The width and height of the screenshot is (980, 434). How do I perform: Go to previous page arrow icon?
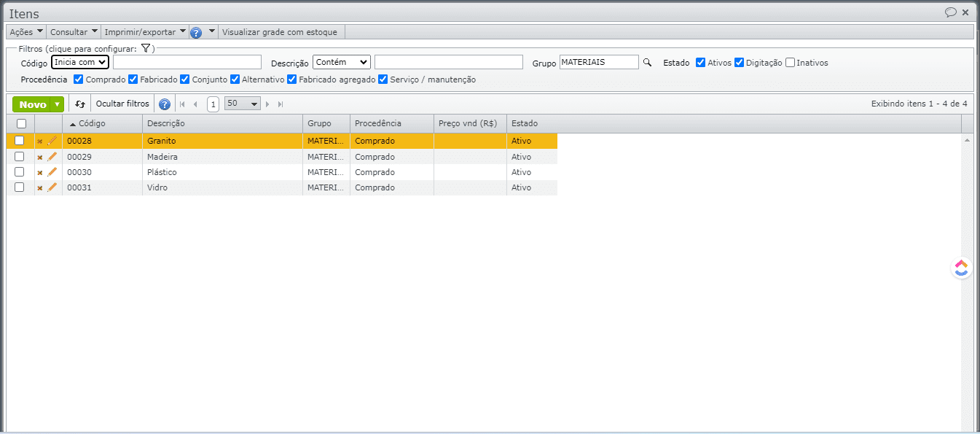point(195,104)
